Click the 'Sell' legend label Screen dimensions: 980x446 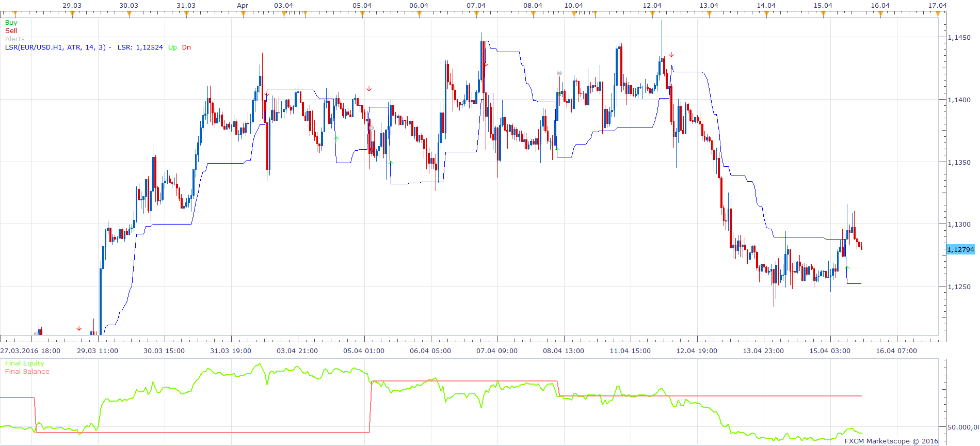coord(11,31)
